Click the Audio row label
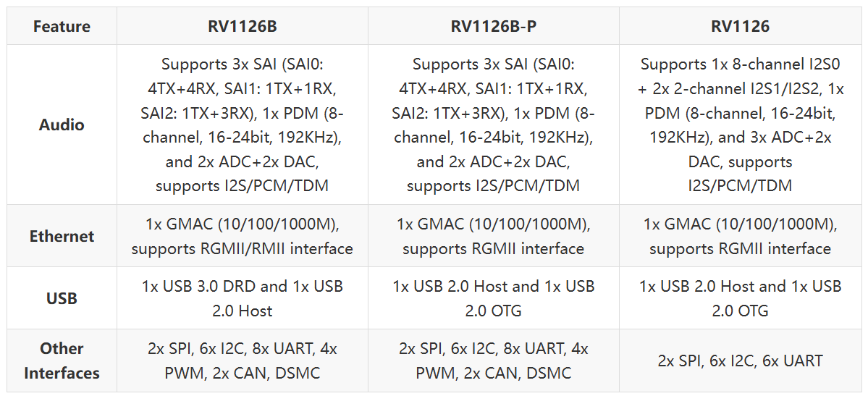The image size is (868, 396). (62, 125)
